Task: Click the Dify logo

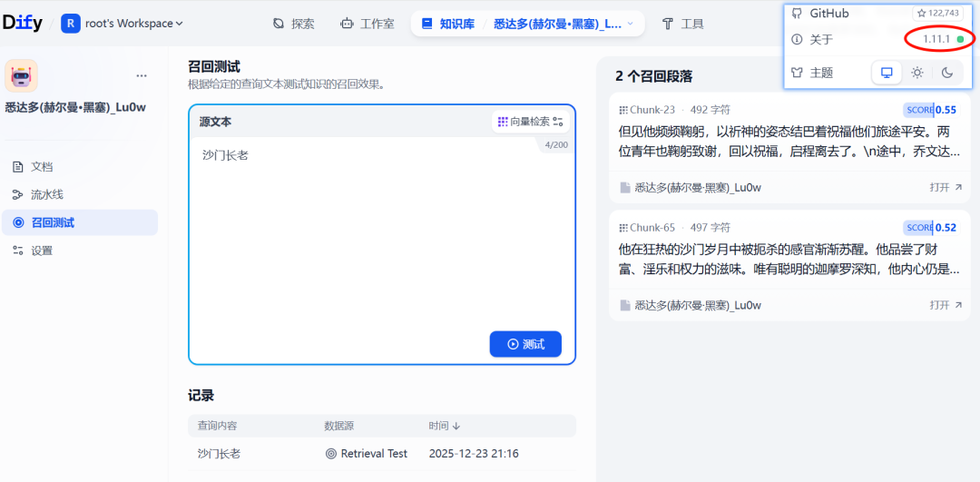Action: point(21,24)
